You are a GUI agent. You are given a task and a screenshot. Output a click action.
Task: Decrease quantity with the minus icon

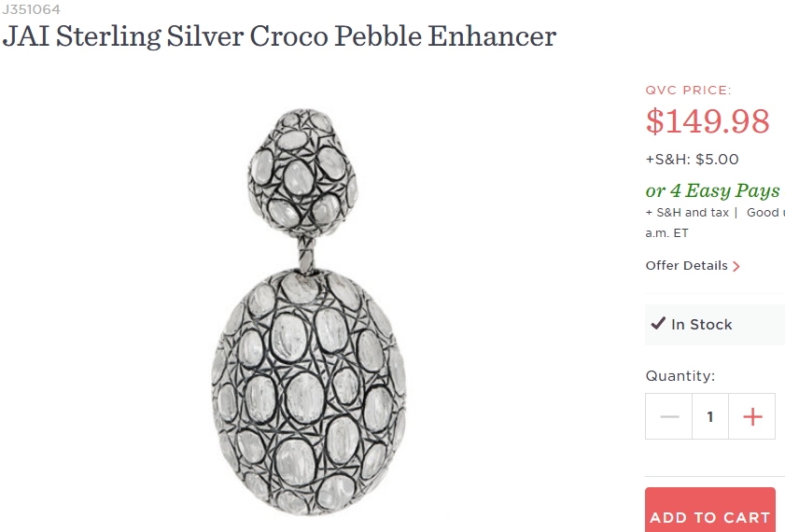point(668,416)
